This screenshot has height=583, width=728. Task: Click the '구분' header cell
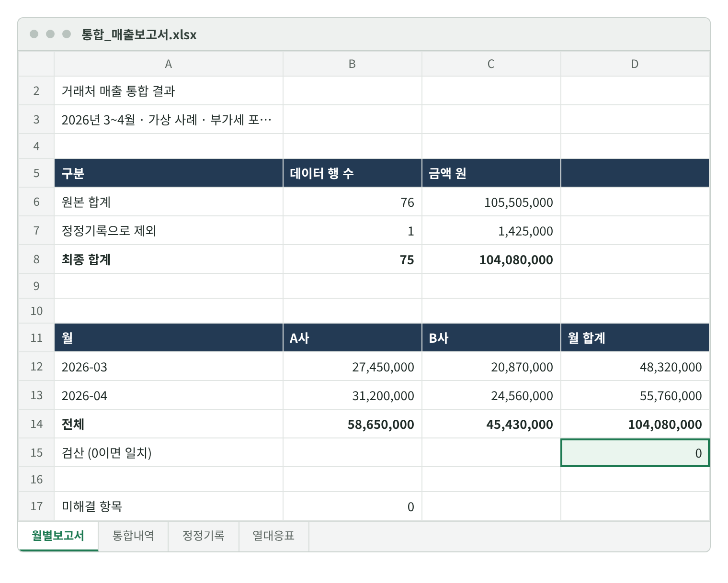[169, 173]
